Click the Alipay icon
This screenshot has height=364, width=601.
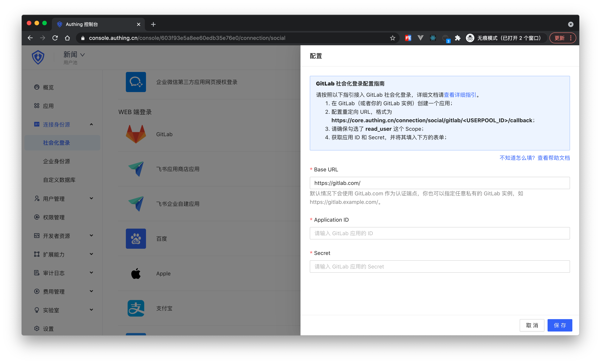(x=136, y=308)
